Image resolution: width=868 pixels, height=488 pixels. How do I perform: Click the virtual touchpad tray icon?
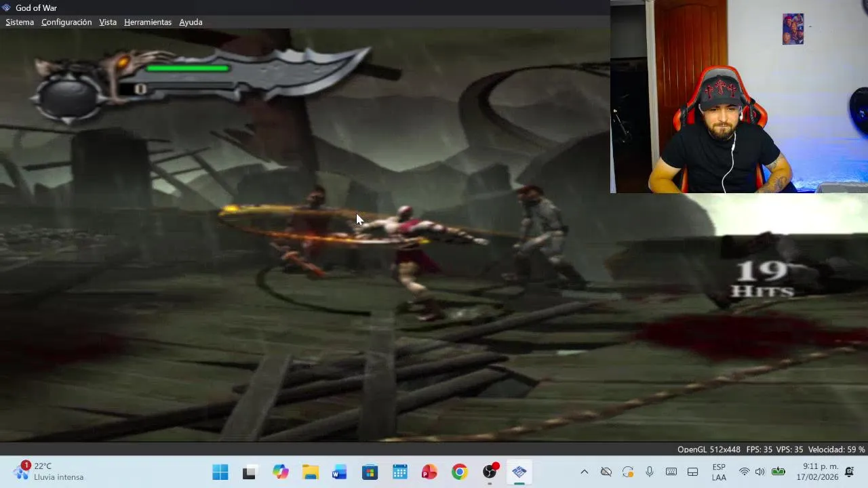[693, 472]
